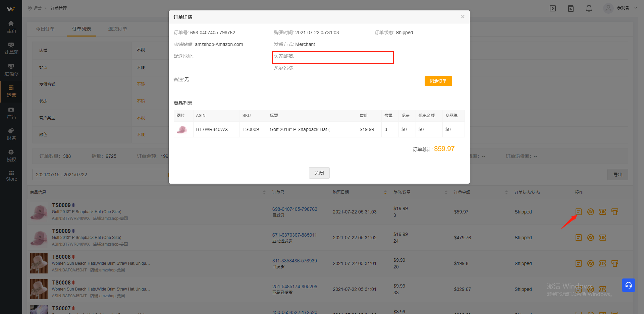Screen dimensions: 644x314
Task: Click the 同步订单 button
Action: 438,81
